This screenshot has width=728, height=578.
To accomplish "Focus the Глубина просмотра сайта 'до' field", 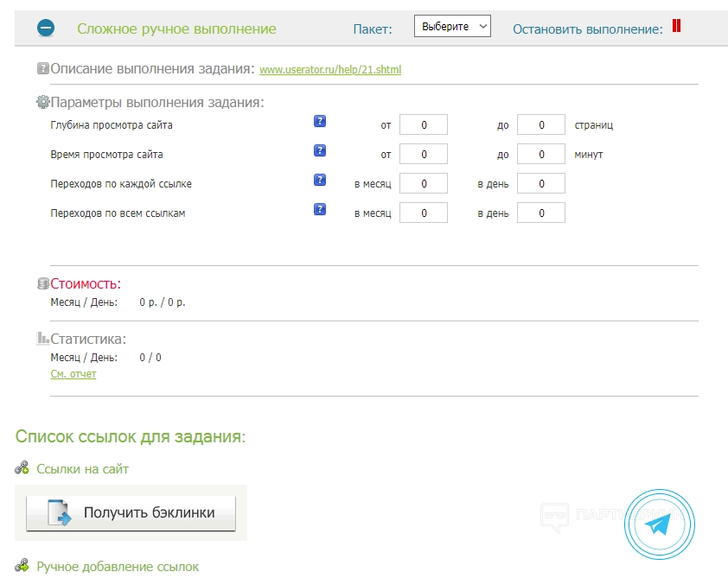I will 541,124.
